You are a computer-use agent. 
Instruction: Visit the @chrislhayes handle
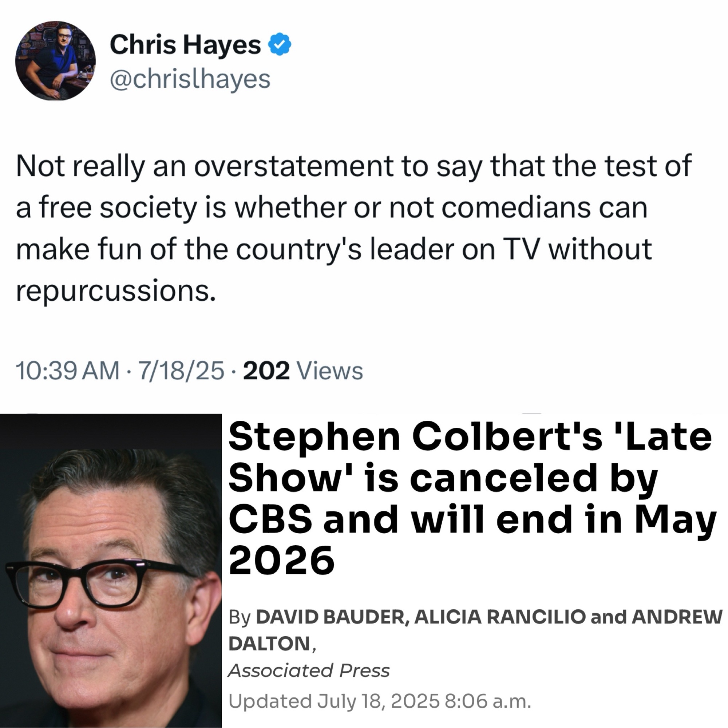(190, 79)
